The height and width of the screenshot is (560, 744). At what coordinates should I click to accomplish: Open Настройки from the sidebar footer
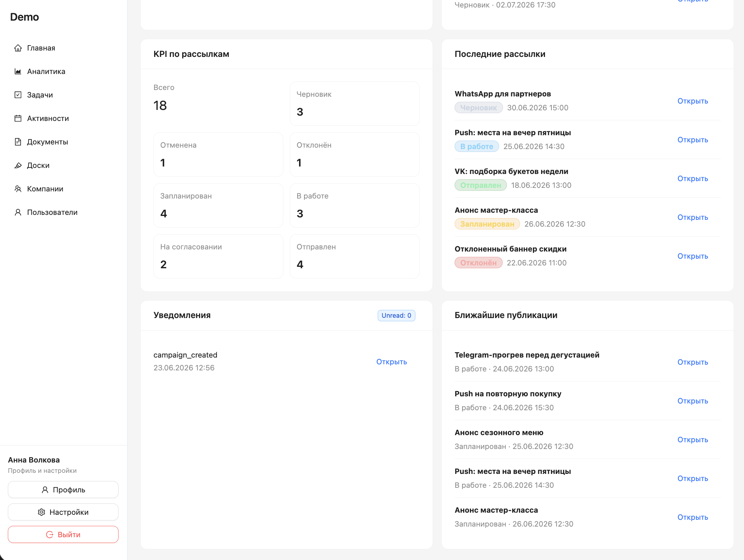click(63, 512)
